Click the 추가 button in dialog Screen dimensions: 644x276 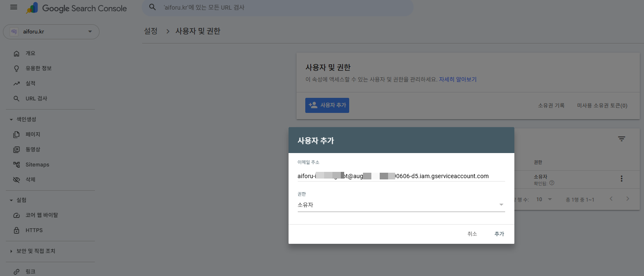point(499,234)
